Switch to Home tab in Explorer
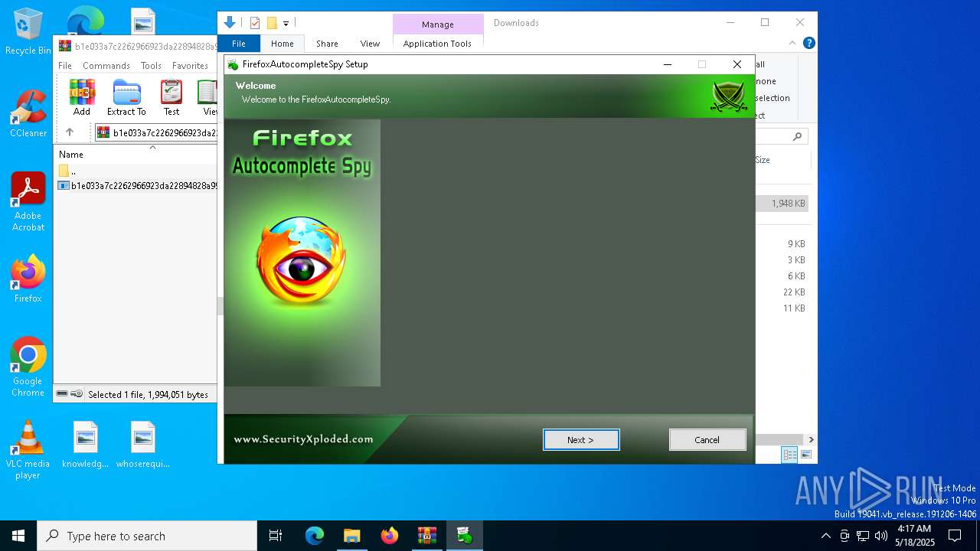Screen dimensions: 980x551 pyautogui.click(x=282, y=44)
